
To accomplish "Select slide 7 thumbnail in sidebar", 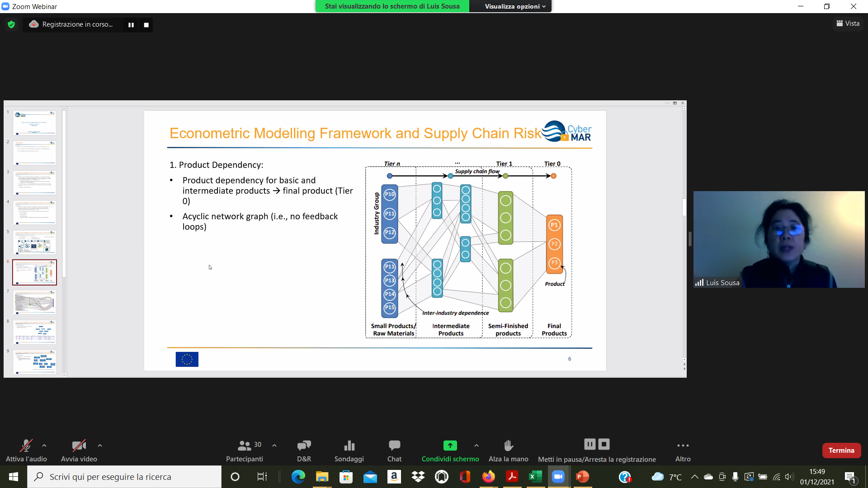I will coord(35,302).
